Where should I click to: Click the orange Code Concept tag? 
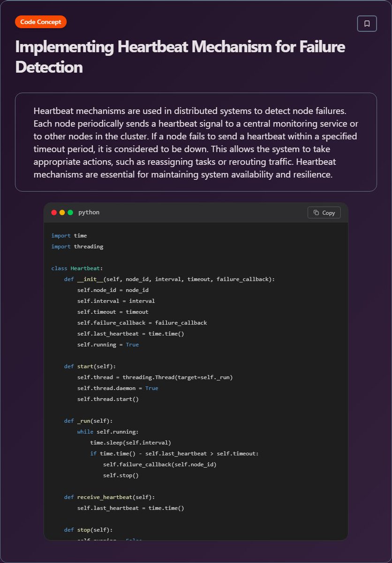click(x=41, y=22)
